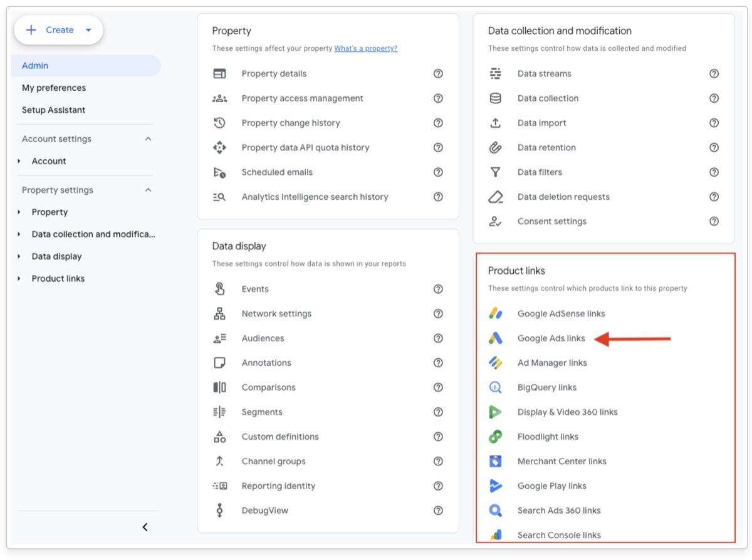Image resolution: width=752 pixels, height=560 pixels.
Task: Click the Consent settings icon
Action: 496,221
